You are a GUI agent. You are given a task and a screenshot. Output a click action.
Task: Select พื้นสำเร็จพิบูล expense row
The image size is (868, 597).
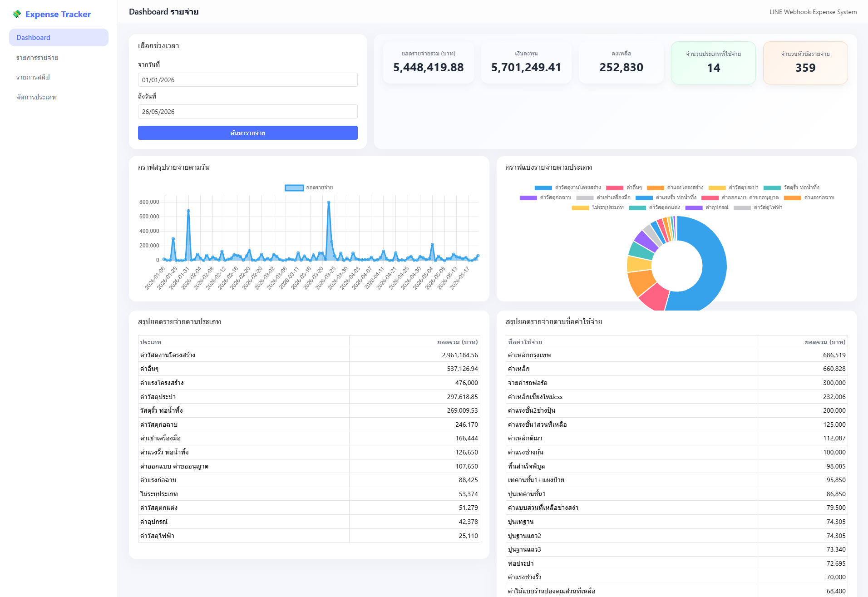tap(676, 466)
